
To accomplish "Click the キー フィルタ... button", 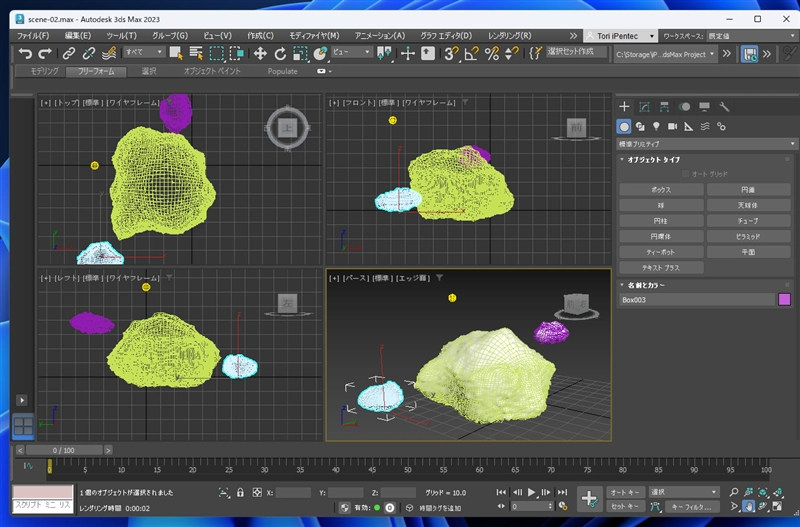I will (692, 507).
